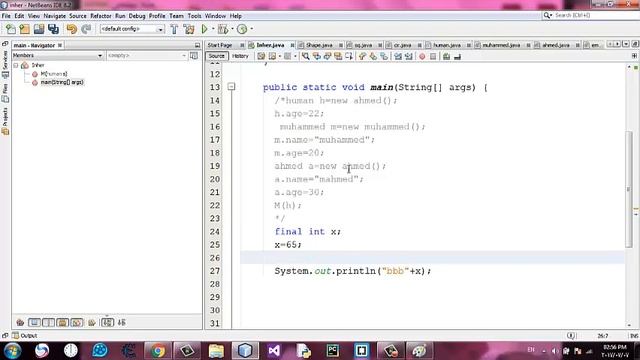This screenshot has height=360, width=640.
Task: Click the Redo arrow icon
Action: pyautogui.click(x=86, y=29)
